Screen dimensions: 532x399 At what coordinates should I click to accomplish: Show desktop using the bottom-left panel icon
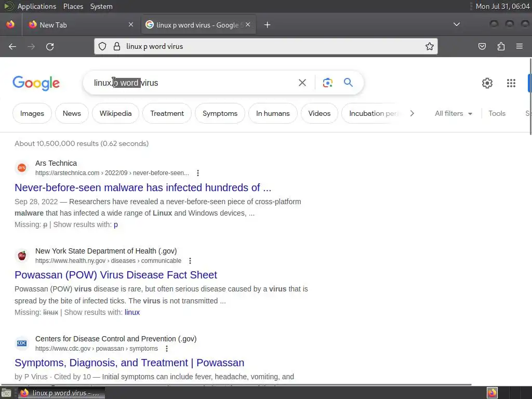click(x=6, y=393)
